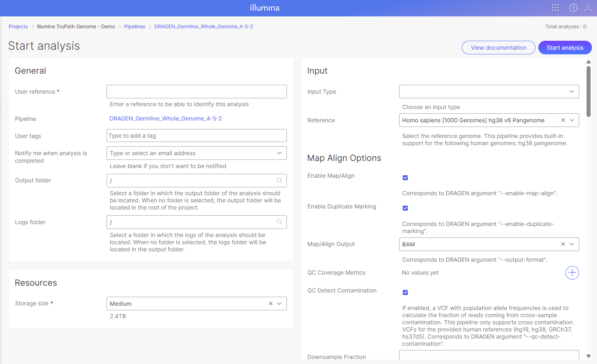
Task: Expand the Input Type dropdown
Action: (571, 92)
